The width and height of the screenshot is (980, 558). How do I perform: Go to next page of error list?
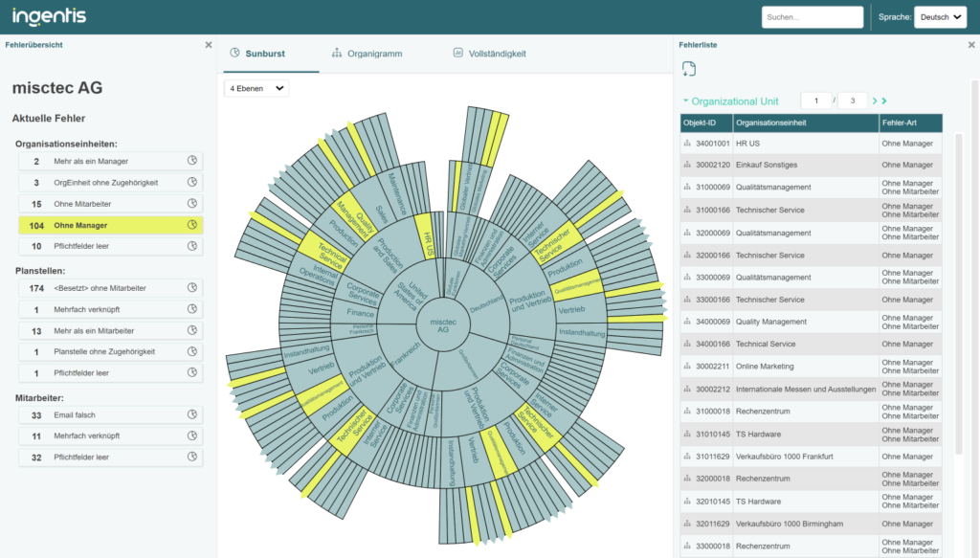875,100
